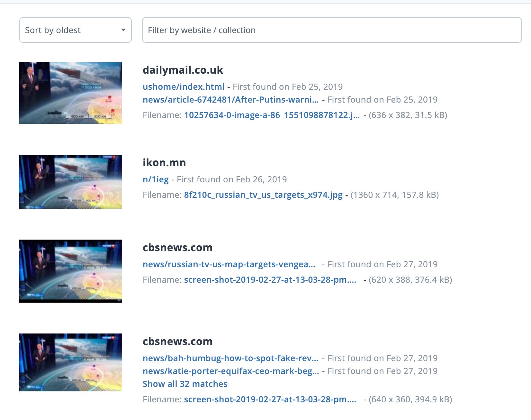Open the Sort by oldest dropdown
Viewport: 531px width, 420px height.
(76, 30)
